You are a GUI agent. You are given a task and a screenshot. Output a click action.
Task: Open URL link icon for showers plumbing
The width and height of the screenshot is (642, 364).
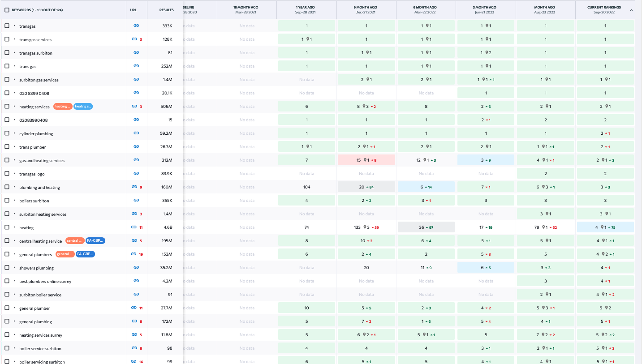point(136,268)
